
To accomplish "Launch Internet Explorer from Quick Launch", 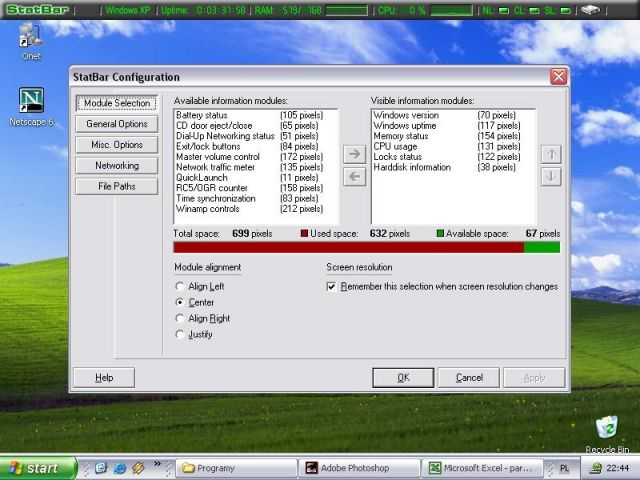I will click(x=120, y=468).
